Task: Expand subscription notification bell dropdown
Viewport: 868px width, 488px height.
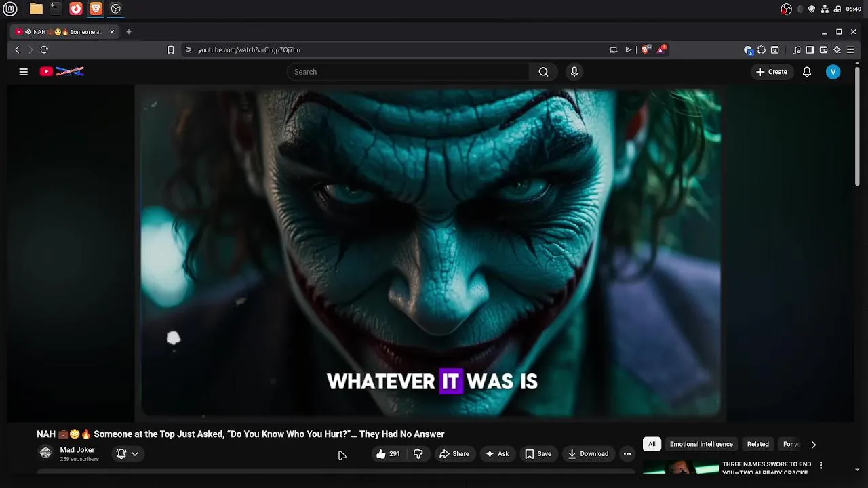Action: point(127,454)
